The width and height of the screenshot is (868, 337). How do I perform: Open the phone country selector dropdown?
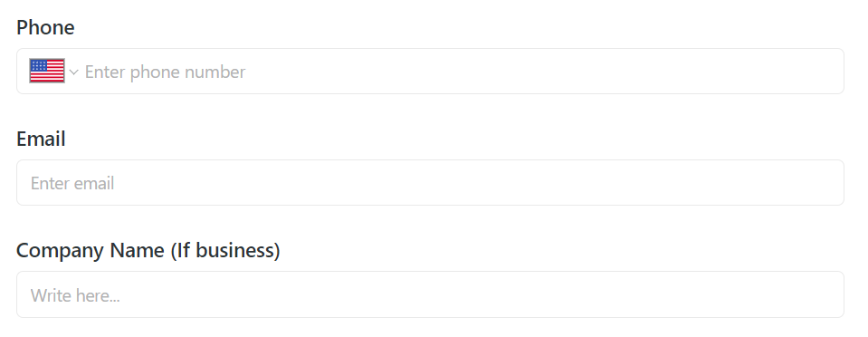click(x=54, y=71)
